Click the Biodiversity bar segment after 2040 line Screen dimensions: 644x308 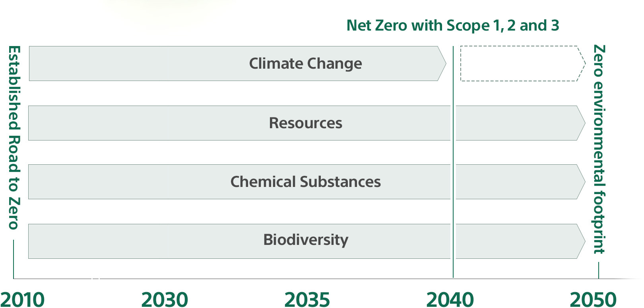(x=517, y=241)
